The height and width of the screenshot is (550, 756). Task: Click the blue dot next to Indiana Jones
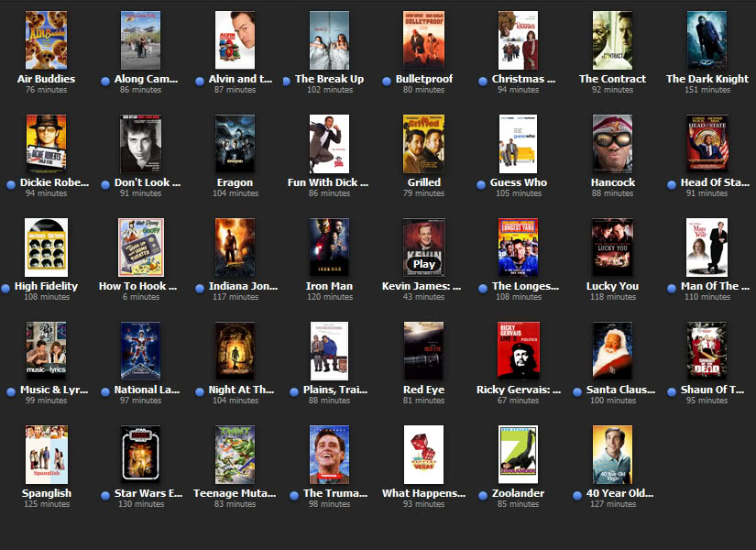(200, 289)
